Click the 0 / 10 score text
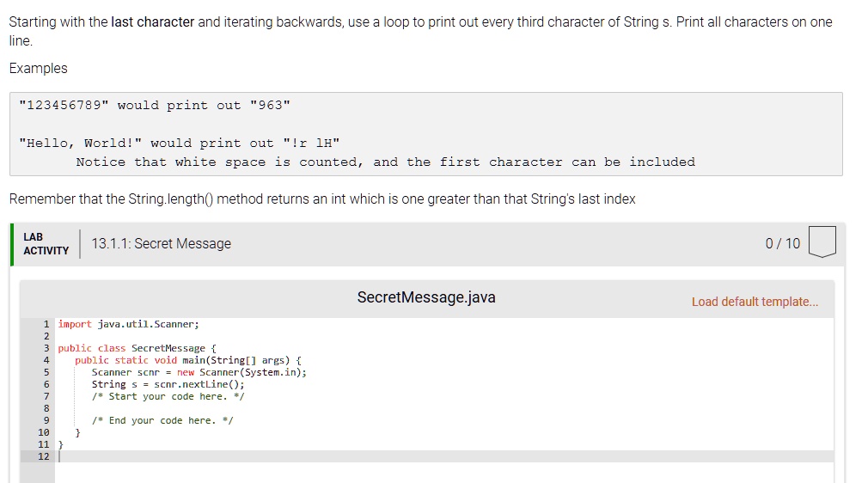The width and height of the screenshot is (868, 483). [x=782, y=243]
